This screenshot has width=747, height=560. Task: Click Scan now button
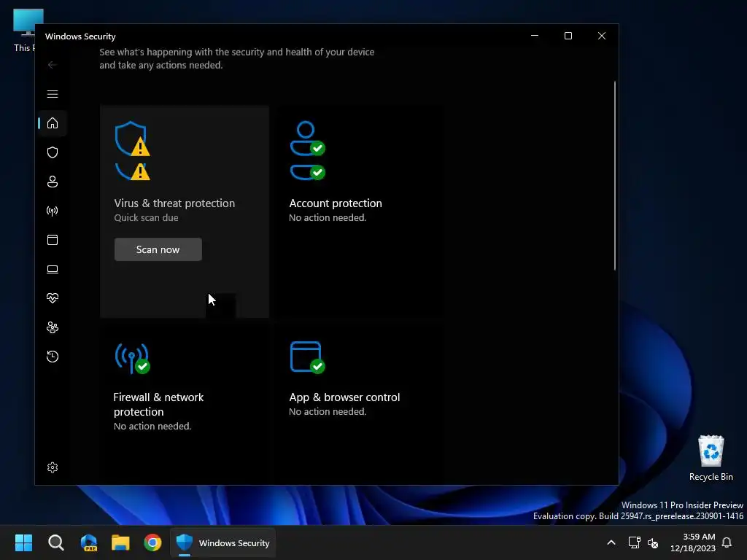(x=158, y=249)
